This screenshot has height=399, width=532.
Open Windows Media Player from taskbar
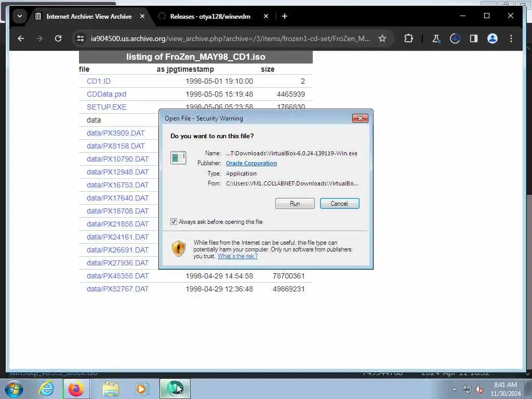[x=141, y=389]
